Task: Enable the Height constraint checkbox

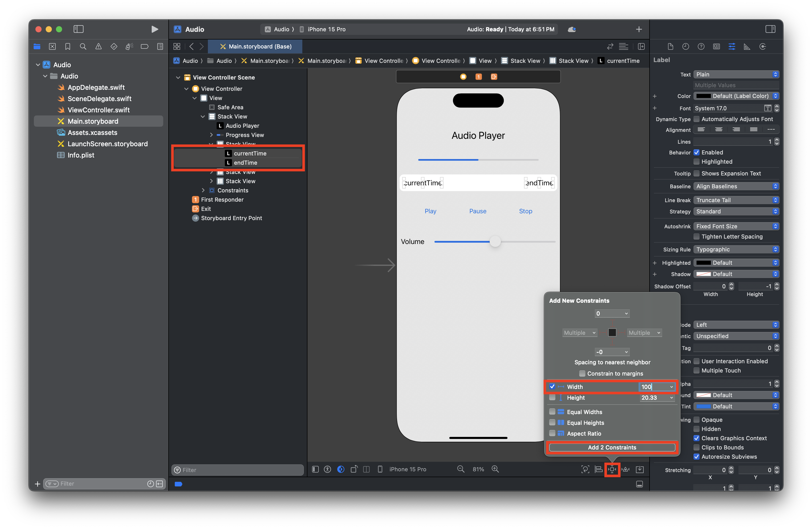Action: coord(552,398)
